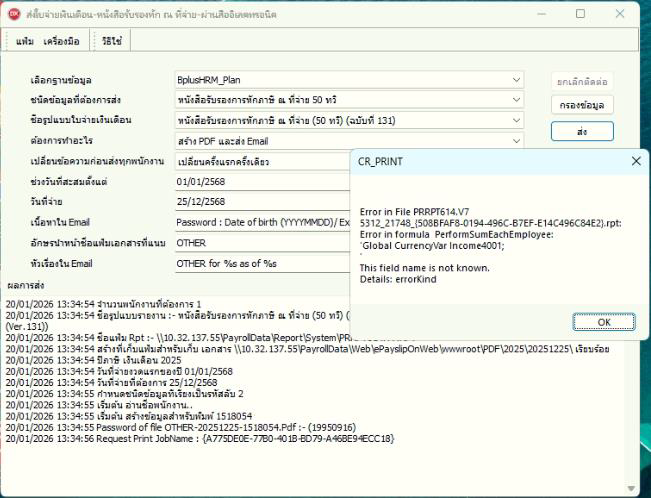Open the แฟ้ม menu
This screenshot has height=498, width=651.
[24, 41]
